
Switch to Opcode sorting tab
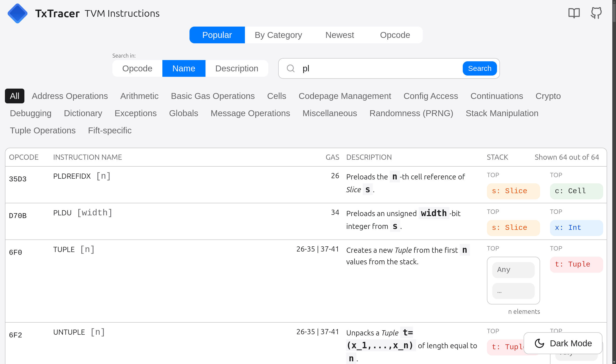[395, 35]
